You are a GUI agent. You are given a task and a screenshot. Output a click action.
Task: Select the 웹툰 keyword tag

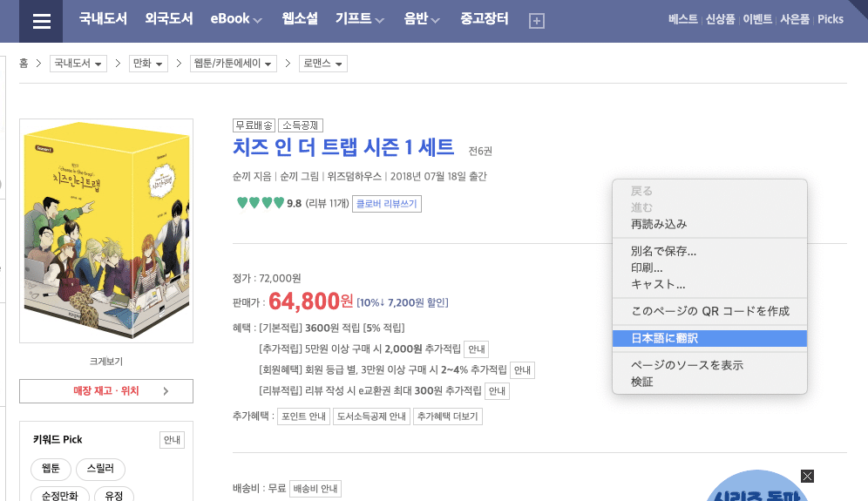(x=51, y=469)
